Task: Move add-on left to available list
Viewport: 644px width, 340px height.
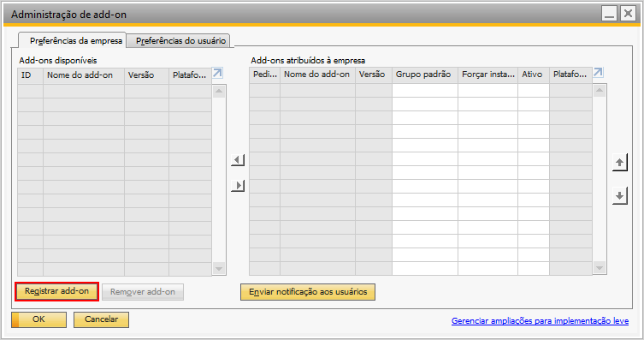Action: point(238,159)
